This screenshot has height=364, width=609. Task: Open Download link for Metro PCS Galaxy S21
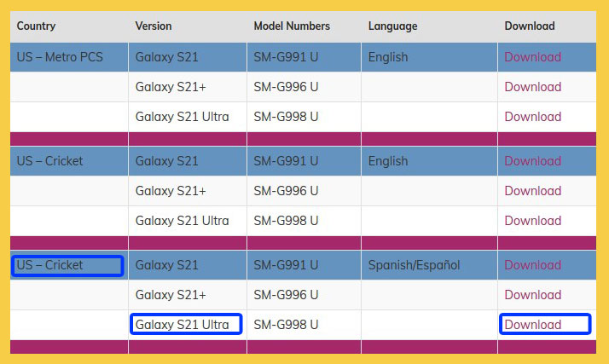pyautogui.click(x=532, y=57)
